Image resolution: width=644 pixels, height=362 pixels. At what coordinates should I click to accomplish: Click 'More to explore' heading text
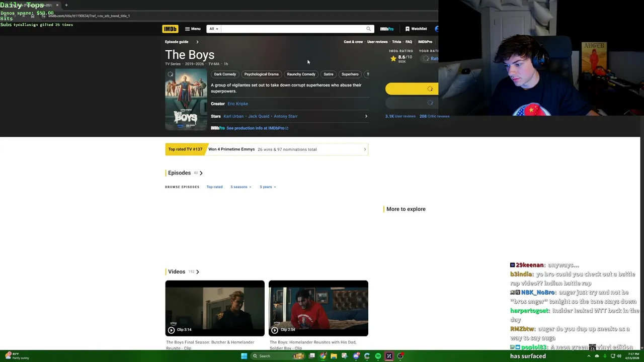click(406, 209)
